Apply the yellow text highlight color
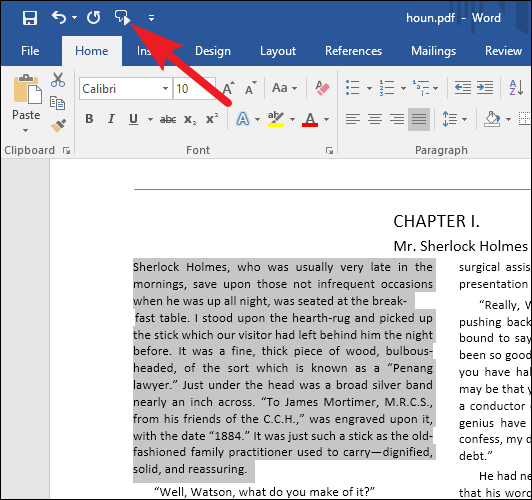532x500 pixels. [x=276, y=119]
